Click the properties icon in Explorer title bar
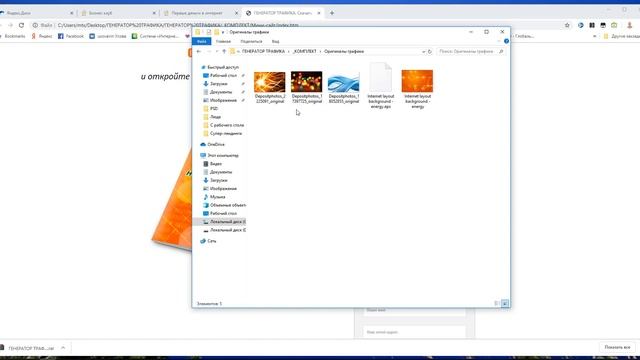 tap(209, 32)
